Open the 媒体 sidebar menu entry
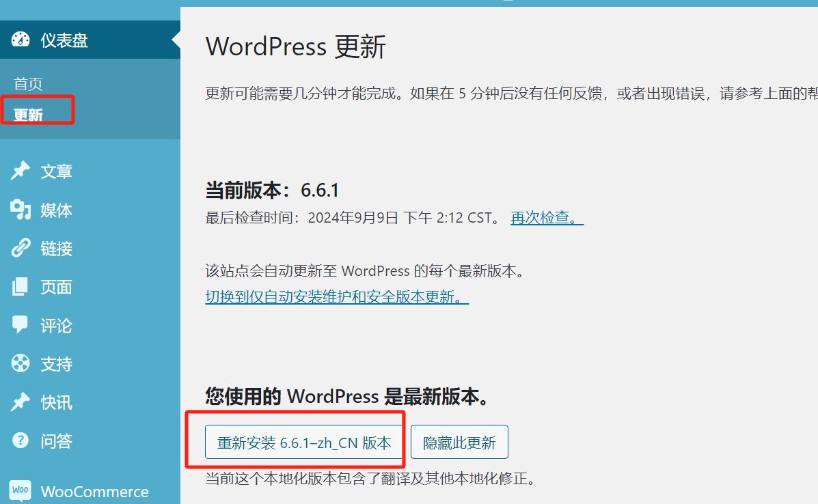 [56, 210]
